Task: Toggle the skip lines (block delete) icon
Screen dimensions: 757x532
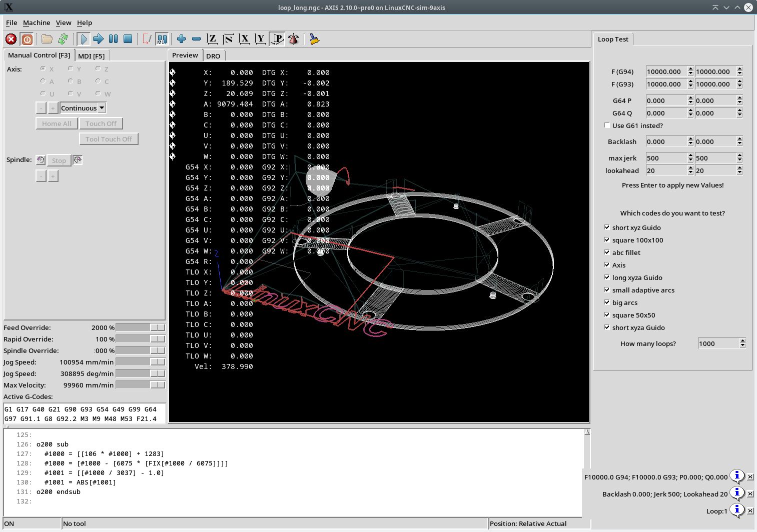Action: tap(147, 39)
